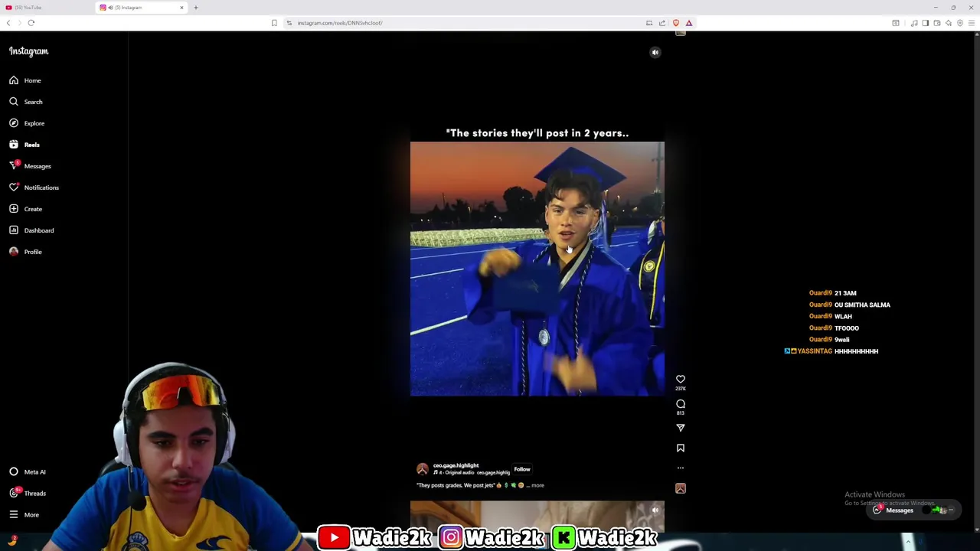This screenshot has height=551, width=980.
Task: Open the reel's audio thumbnail
Action: 681,488
